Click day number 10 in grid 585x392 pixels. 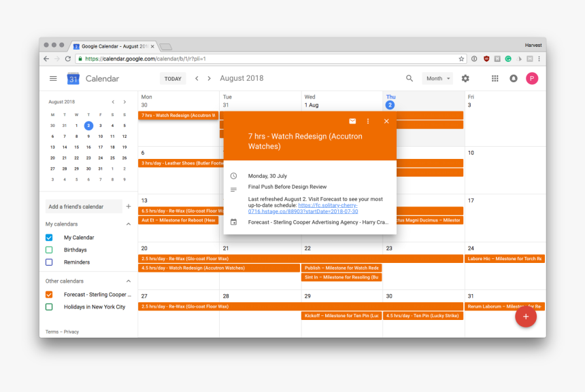point(471,153)
